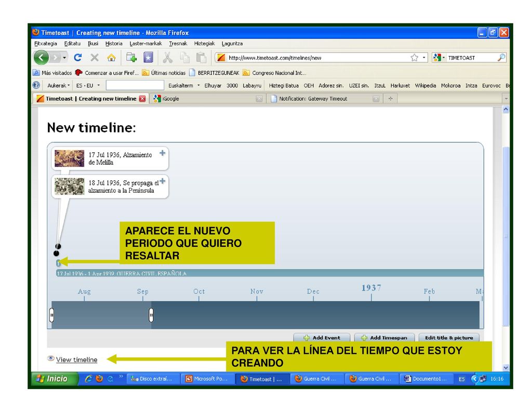Open the Historia menu
This screenshot has height=399, width=532.
(114, 44)
